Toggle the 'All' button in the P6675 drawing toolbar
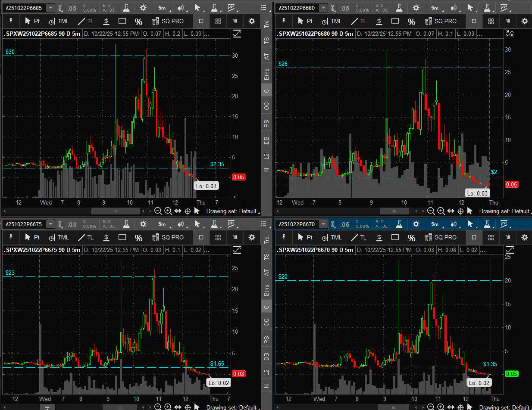 click(x=235, y=237)
